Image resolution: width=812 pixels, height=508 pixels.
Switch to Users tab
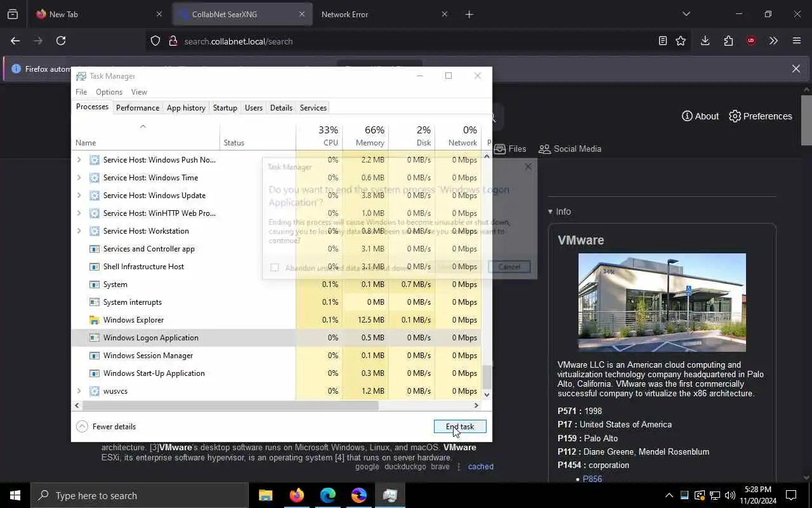[254, 108]
